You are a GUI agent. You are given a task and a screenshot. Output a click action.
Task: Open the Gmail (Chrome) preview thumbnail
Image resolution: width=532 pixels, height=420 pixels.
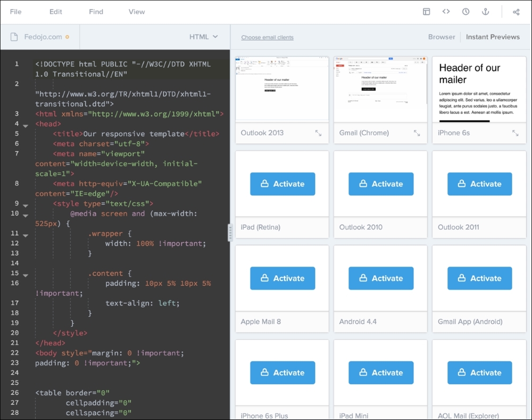click(380, 89)
